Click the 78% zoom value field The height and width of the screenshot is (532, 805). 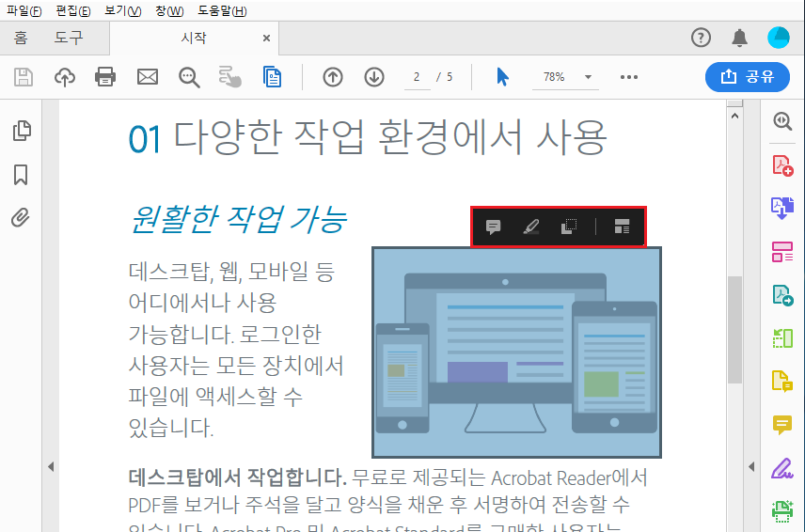(554, 77)
